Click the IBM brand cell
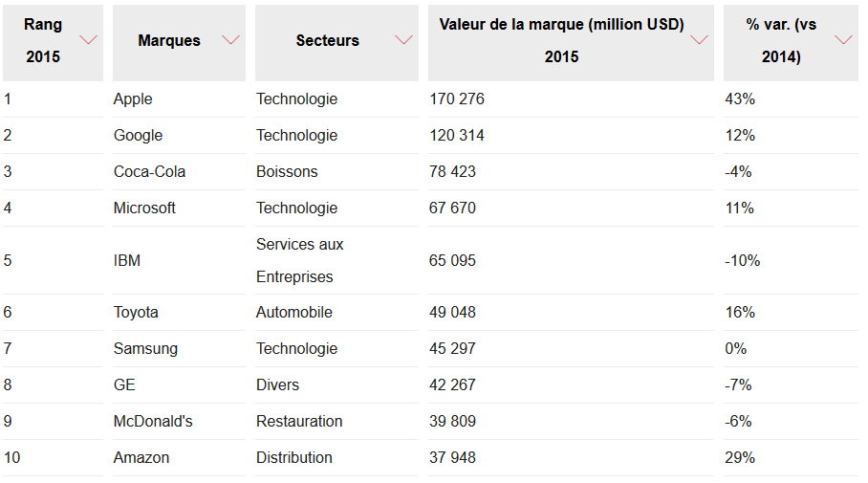 [127, 260]
